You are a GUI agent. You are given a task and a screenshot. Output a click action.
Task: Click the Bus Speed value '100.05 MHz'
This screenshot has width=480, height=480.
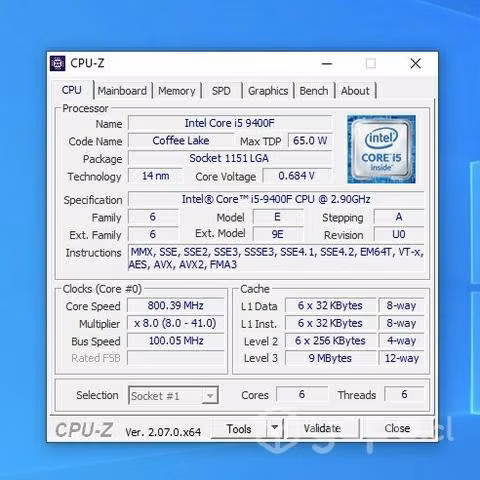pyautogui.click(x=176, y=341)
